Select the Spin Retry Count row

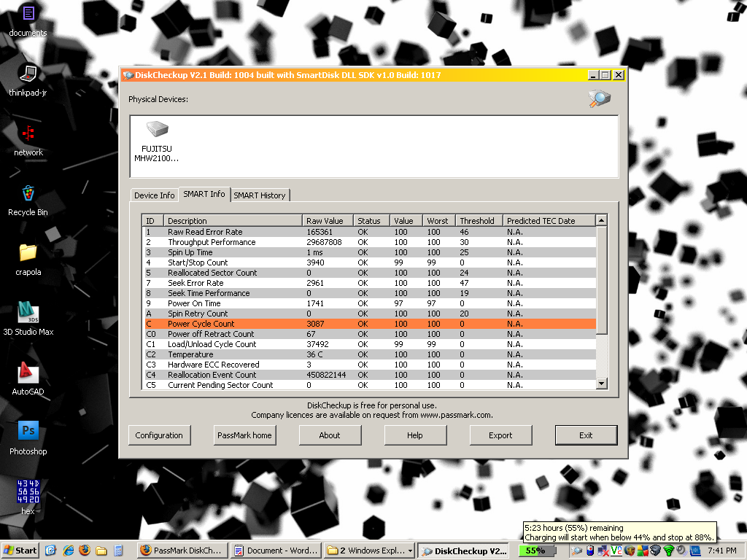coord(370,314)
